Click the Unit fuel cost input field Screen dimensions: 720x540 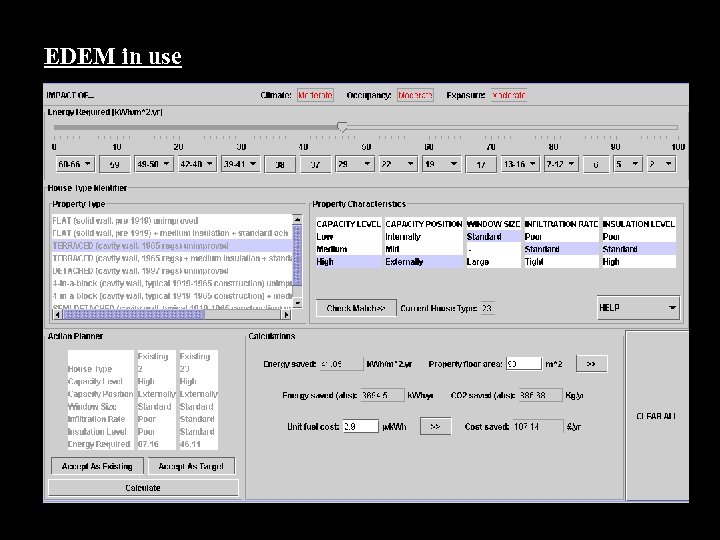point(360,427)
